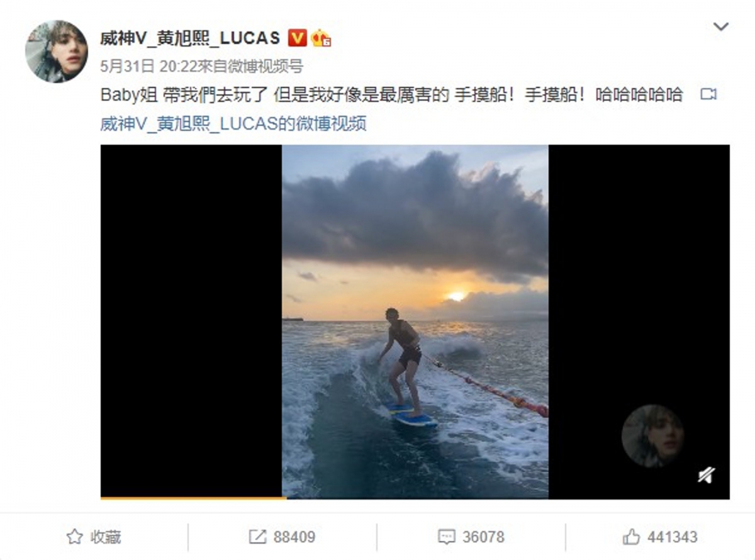Play the surfing video in the center
The image size is (755, 560).
tap(415, 321)
